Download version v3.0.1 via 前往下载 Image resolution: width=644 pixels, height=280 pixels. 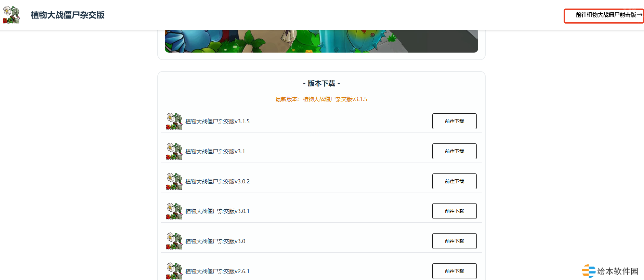[454, 211]
